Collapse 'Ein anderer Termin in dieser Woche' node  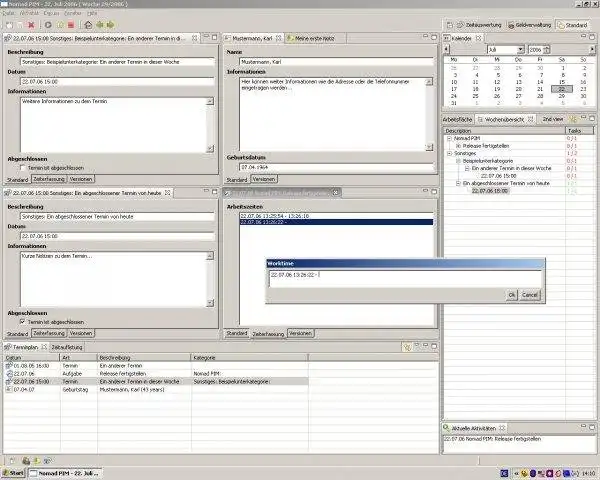click(467, 168)
